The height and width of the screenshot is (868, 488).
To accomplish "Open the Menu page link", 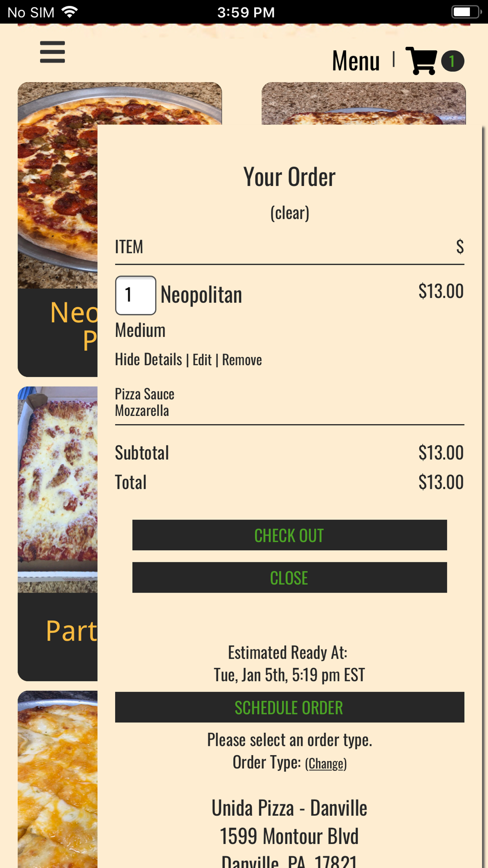I will pyautogui.click(x=356, y=61).
